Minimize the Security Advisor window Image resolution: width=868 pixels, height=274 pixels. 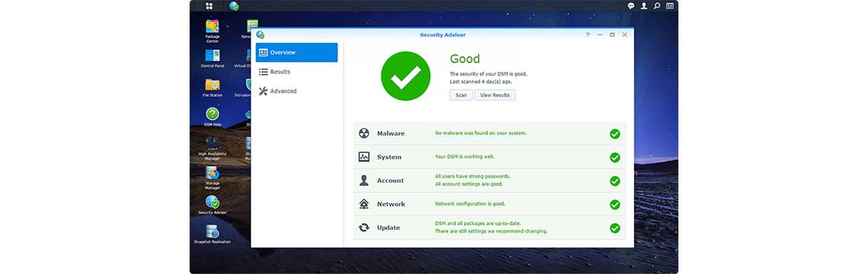[600, 34]
